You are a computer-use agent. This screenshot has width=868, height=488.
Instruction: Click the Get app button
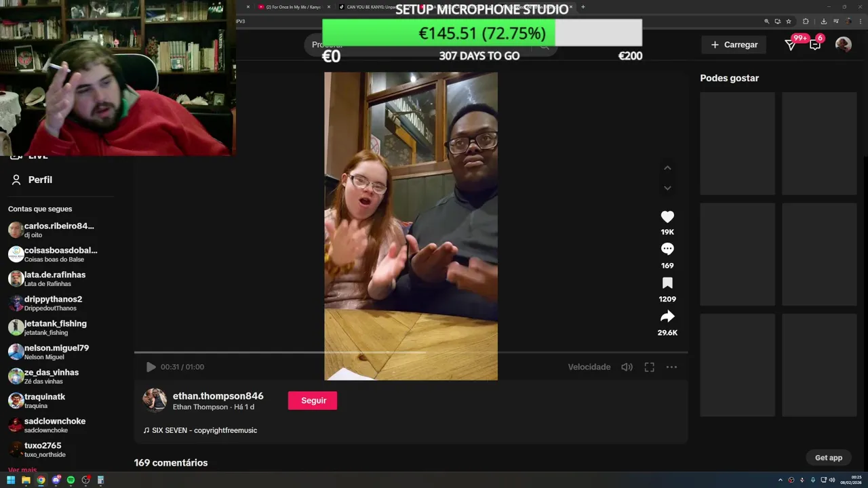tap(829, 457)
